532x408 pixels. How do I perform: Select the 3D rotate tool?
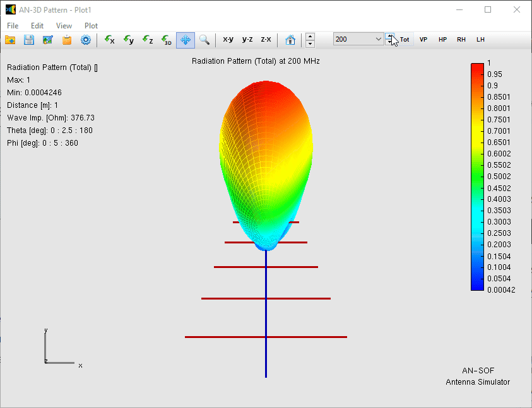167,40
